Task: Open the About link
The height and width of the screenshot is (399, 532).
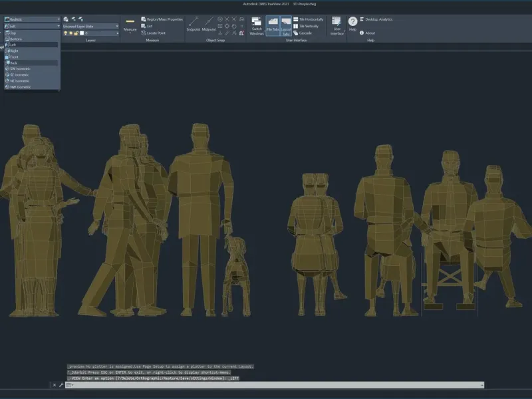Action: point(366,33)
